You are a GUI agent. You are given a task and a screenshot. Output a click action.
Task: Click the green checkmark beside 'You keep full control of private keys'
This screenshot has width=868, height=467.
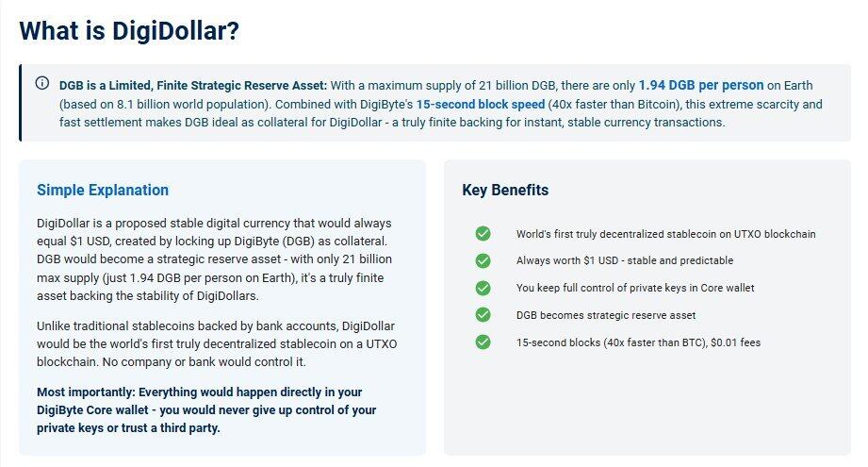(483, 288)
